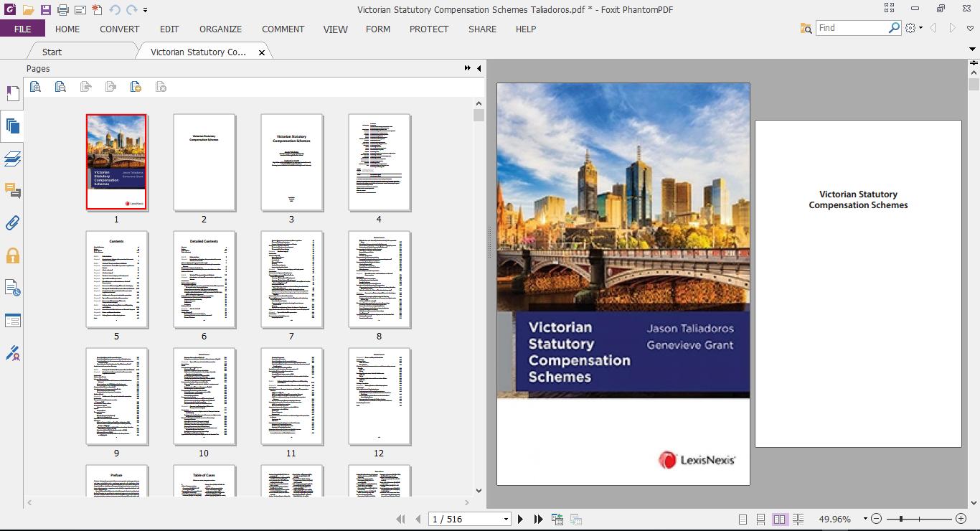Viewport: 980px width, 531px height.
Task: Open the Fields panel in the sidebar
Action: pos(12,321)
